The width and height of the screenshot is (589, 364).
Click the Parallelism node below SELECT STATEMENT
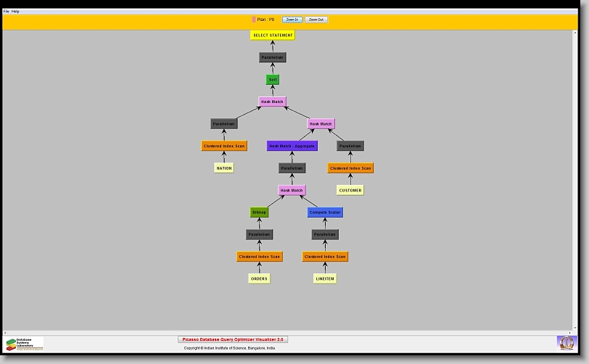(273, 57)
